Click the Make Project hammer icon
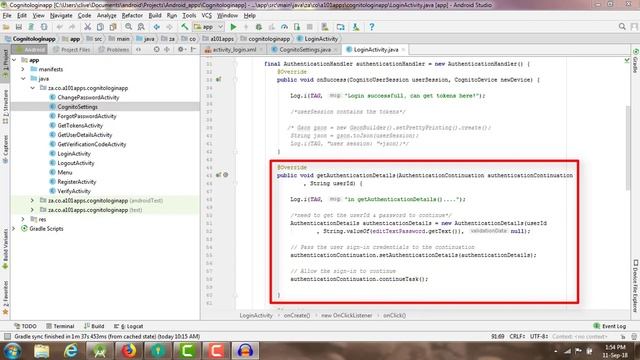Image resolution: width=640 pixels, height=360 pixels. click(185, 27)
